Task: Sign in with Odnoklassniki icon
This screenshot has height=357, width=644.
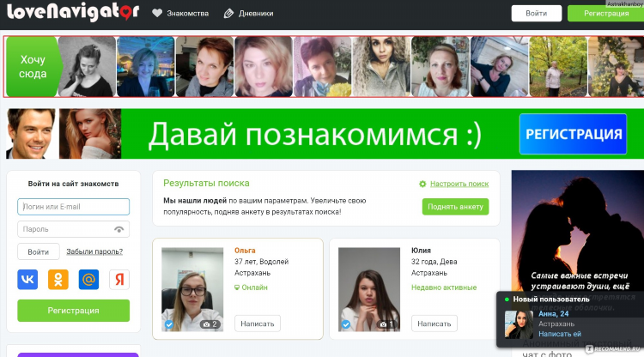Action: tap(58, 280)
